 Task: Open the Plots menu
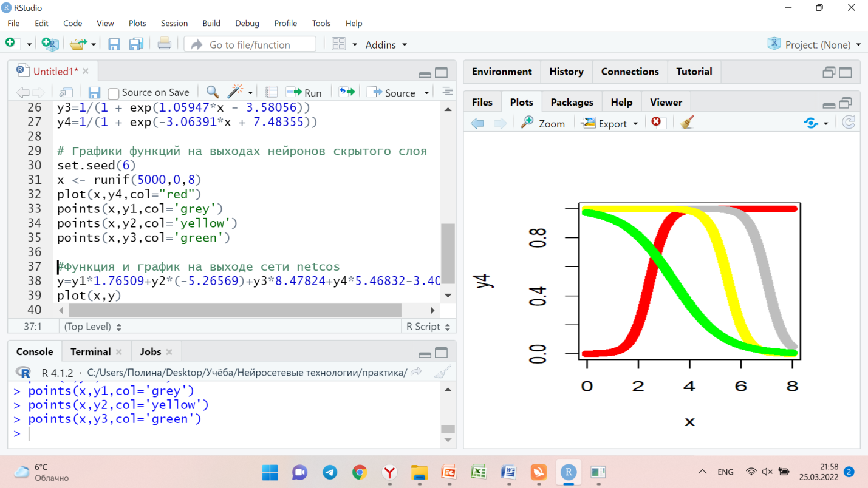point(137,23)
